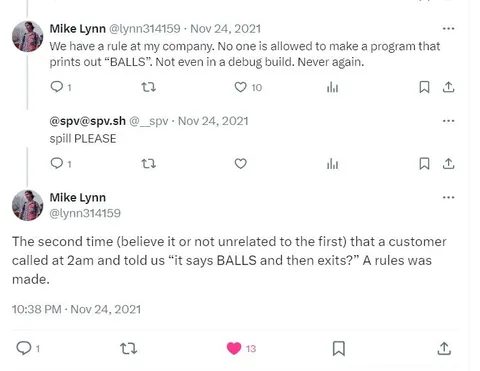View analytics on Mike Lynn's first tweet

point(332,88)
